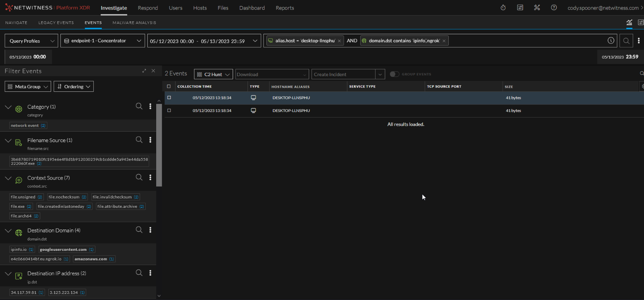This screenshot has width=644, height=300.
Task: Open the Download dropdown
Action: [x=272, y=74]
